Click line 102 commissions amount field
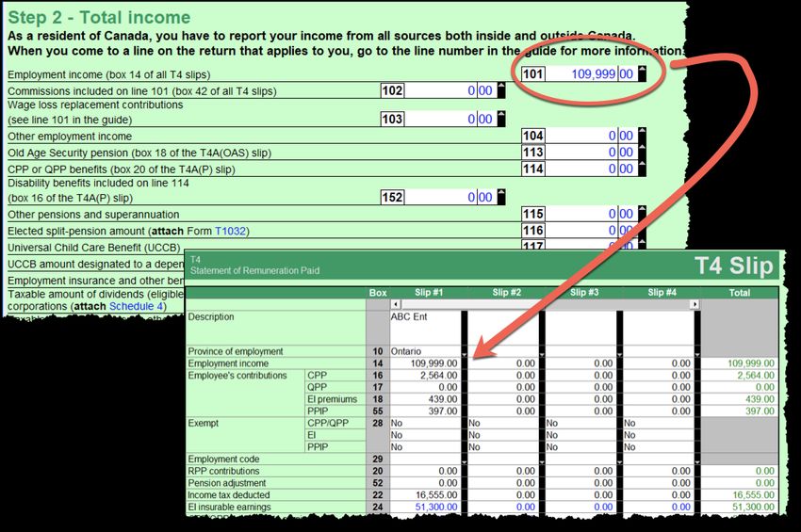The height and width of the screenshot is (532, 801). pos(450,91)
